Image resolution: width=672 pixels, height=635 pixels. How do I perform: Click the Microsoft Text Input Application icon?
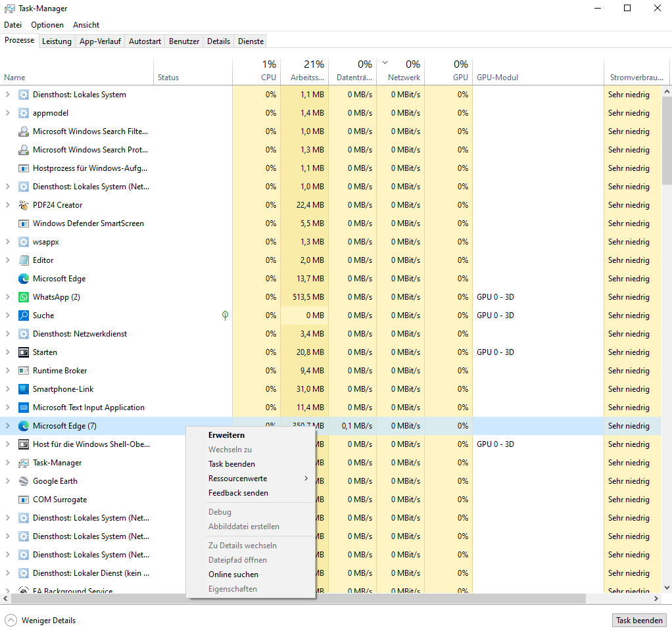(24, 408)
